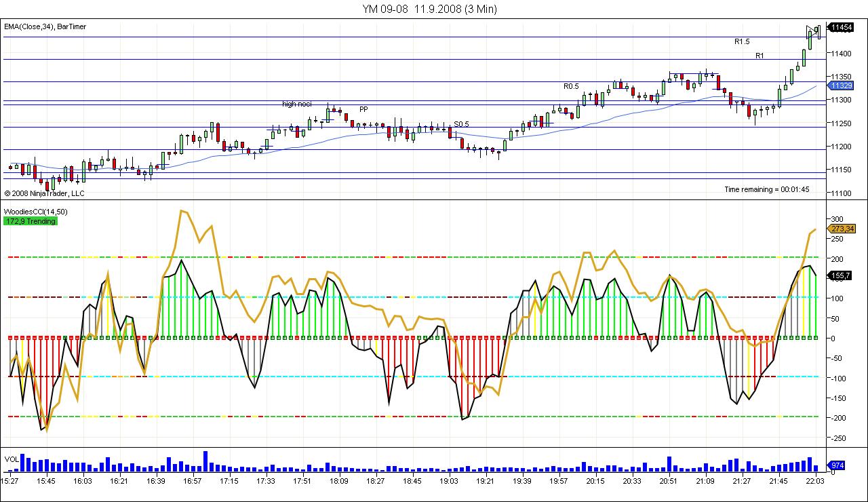Click the 11100 price axis label
The width and height of the screenshot is (868, 502).
click(840, 193)
